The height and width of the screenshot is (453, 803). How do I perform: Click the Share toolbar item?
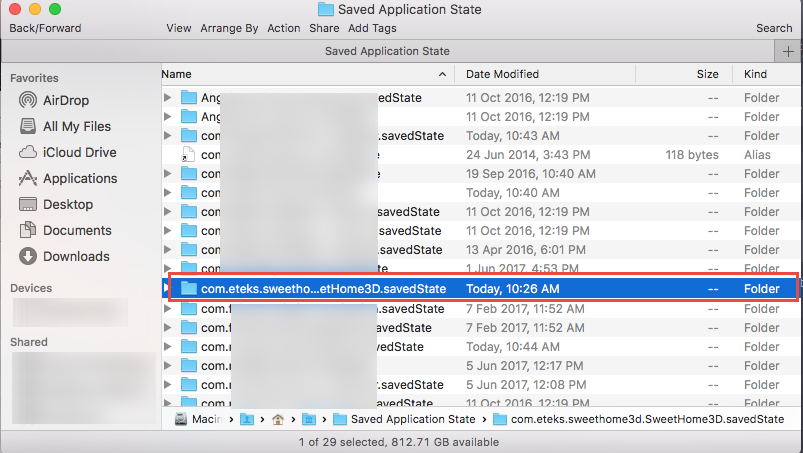[x=324, y=28]
